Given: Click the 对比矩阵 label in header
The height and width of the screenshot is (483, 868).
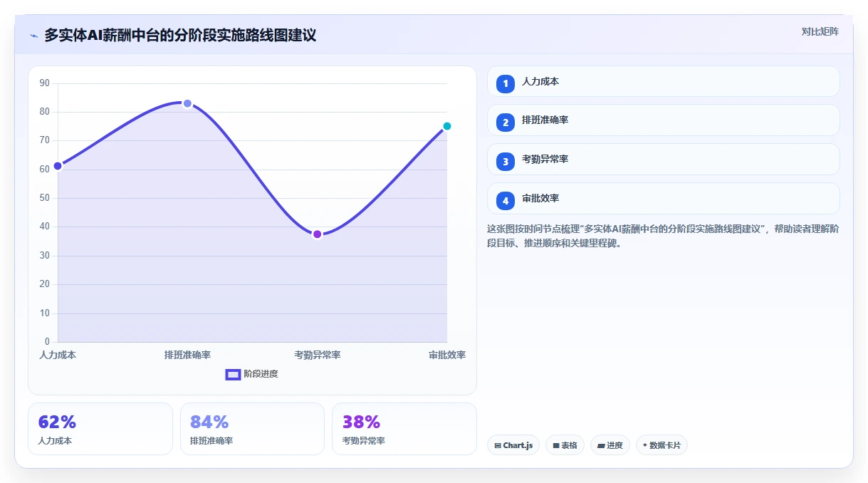Looking at the screenshot, I should [x=820, y=31].
